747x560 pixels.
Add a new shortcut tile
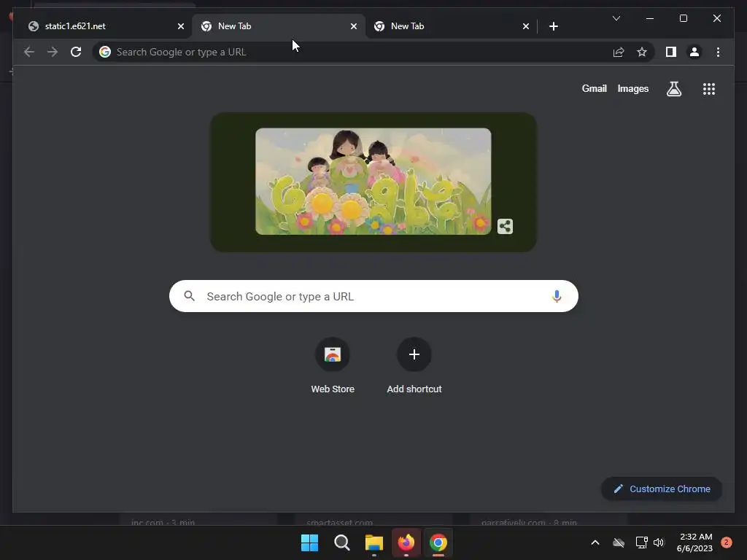414,366
